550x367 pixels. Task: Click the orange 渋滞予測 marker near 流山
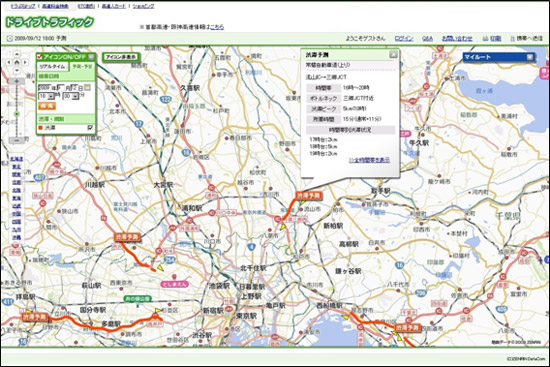309,195
